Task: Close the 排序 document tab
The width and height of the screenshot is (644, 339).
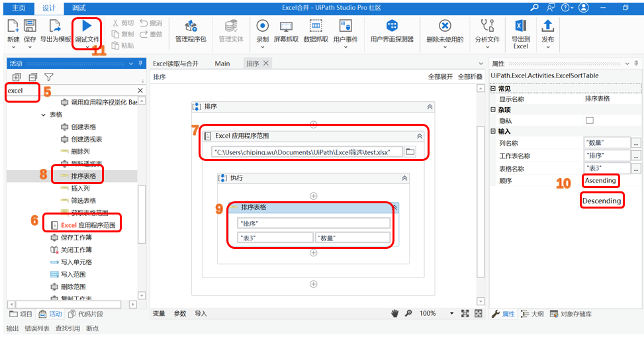Action: 265,64
